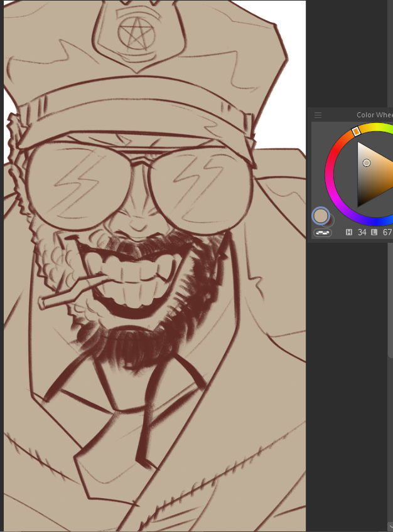This screenshot has height=532, width=393.
Task: Click the color triangle picker handle
Action: [366, 163]
